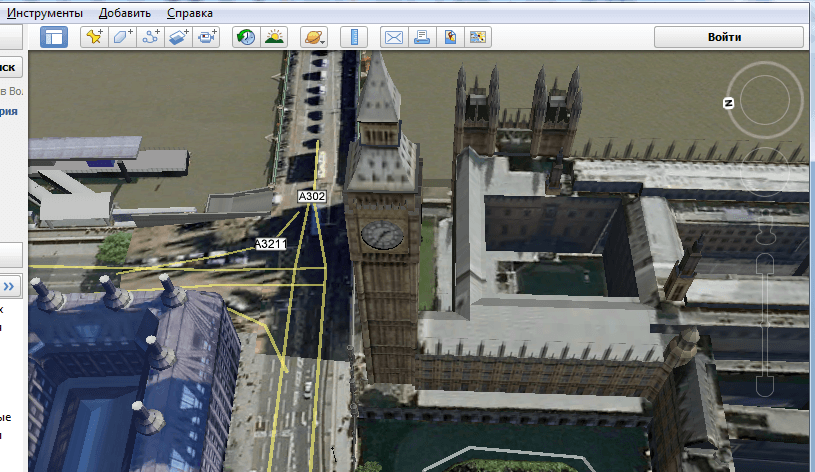815x472 pixels.
Task: Show historical imagery with the clock icon
Action: pos(245,37)
